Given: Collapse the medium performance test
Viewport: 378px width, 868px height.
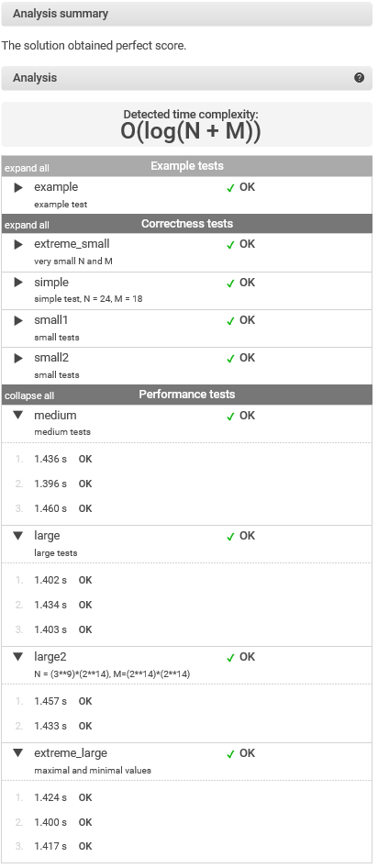Looking at the screenshot, I should pos(18,415).
